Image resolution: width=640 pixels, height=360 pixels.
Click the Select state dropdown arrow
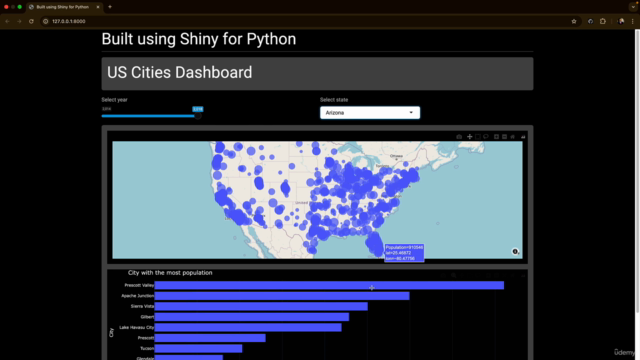(x=411, y=113)
